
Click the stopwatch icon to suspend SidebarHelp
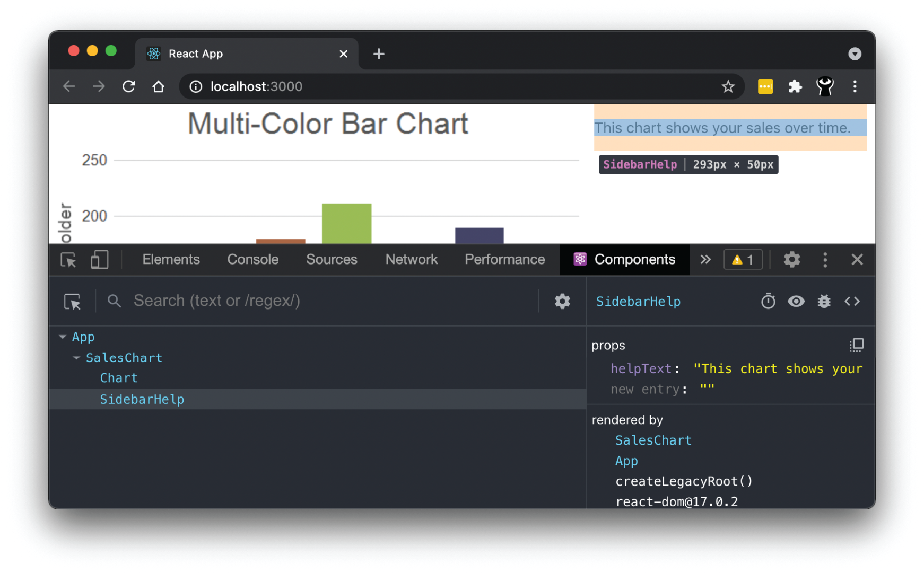coord(768,301)
